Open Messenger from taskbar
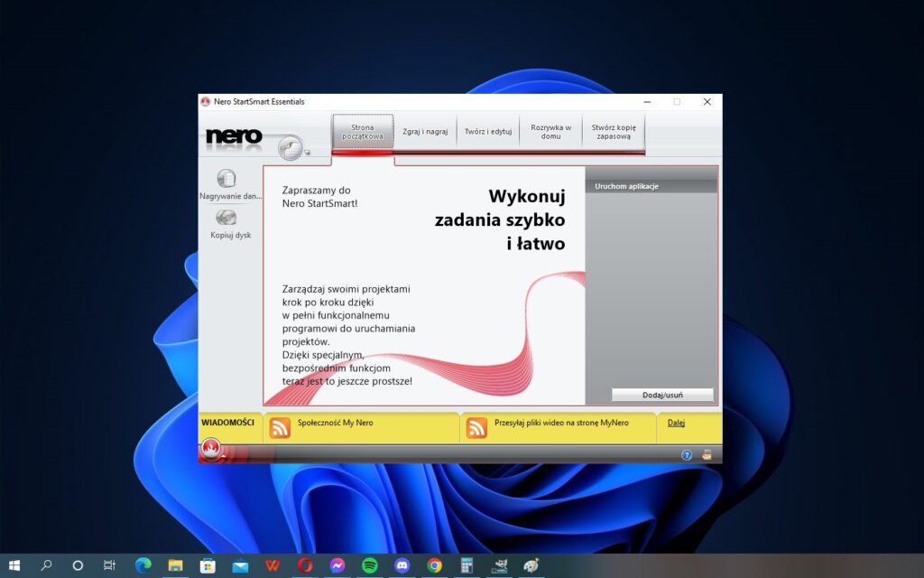924x578 pixels. coord(337,565)
